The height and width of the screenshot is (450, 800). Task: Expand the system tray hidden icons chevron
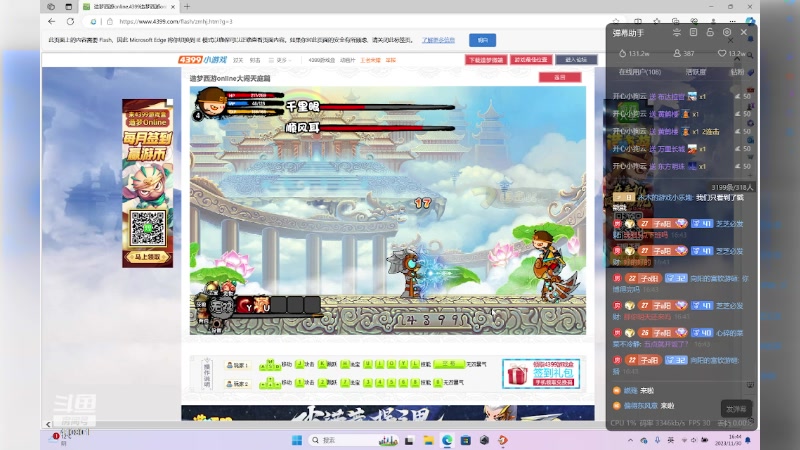(x=631, y=440)
